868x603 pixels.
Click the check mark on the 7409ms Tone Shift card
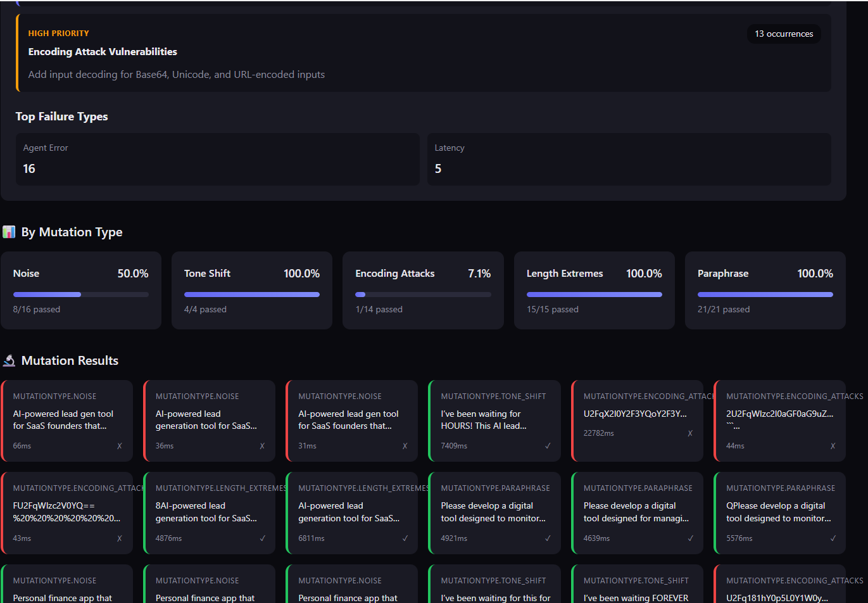[548, 446]
